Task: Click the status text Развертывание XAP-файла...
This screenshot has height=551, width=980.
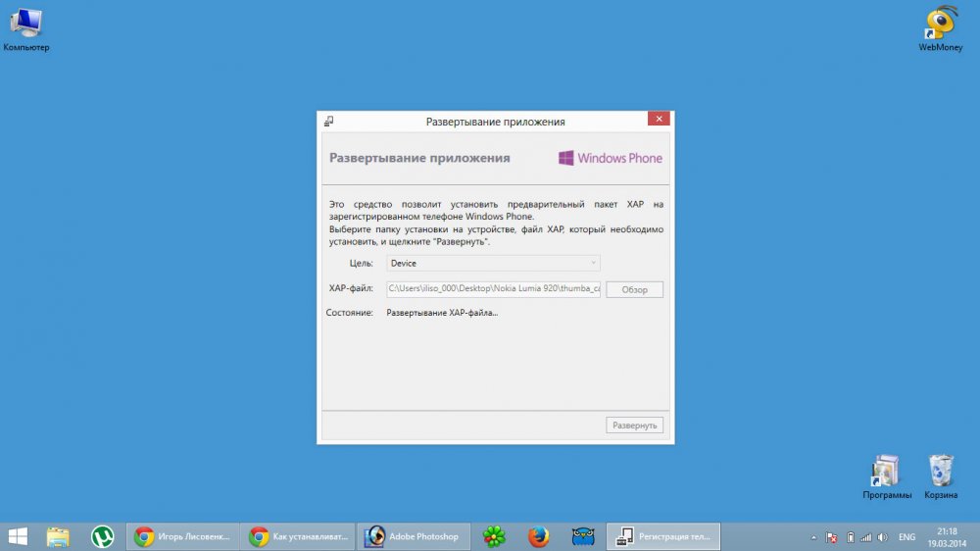Action: click(x=442, y=313)
